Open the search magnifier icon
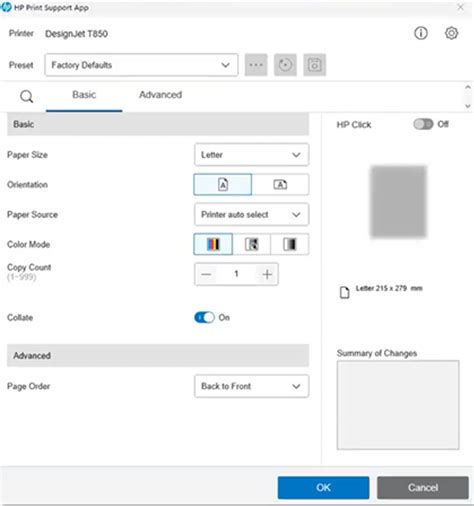Viewport: 474px width, 506px height. (x=26, y=97)
